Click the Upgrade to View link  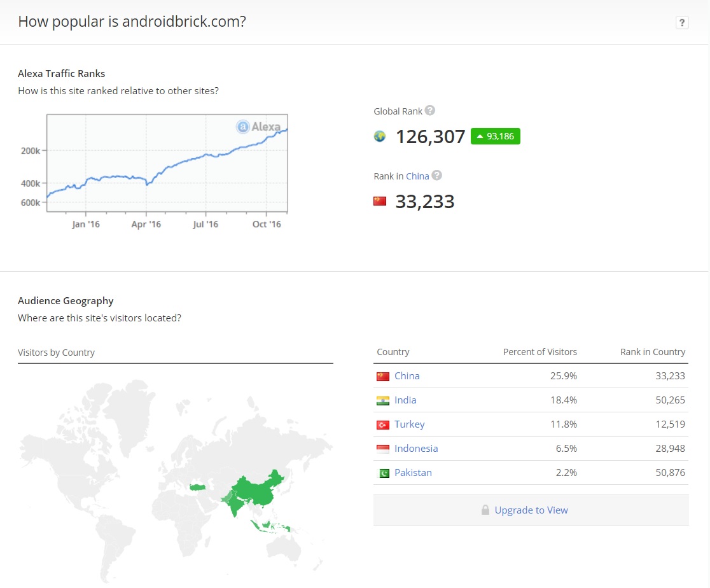pyautogui.click(x=531, y=510)
